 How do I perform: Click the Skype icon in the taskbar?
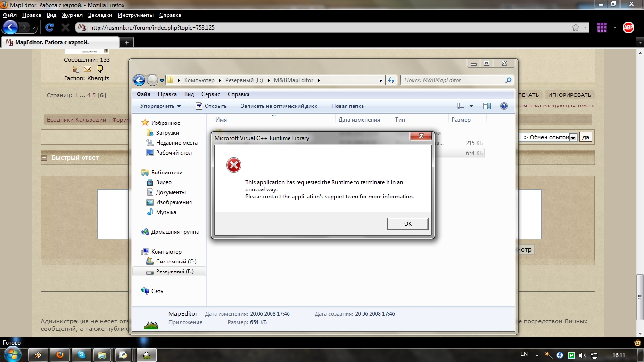(82, 355)
